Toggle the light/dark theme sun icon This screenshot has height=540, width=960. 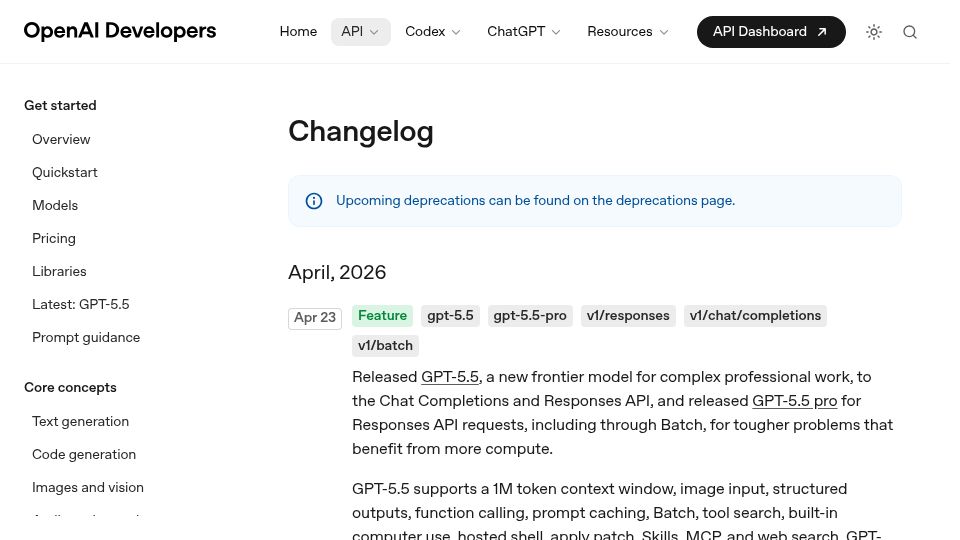(x=874, y=32)
